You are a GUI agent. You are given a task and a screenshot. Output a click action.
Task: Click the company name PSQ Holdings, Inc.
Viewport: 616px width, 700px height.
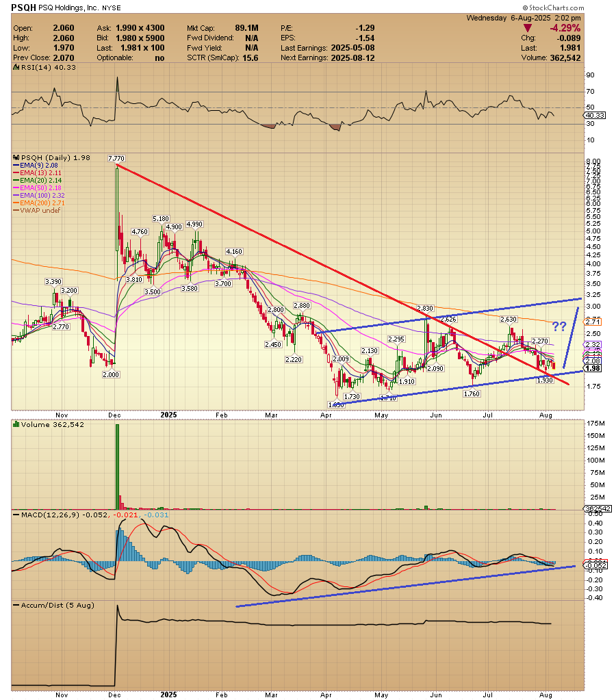pos(69,8)
